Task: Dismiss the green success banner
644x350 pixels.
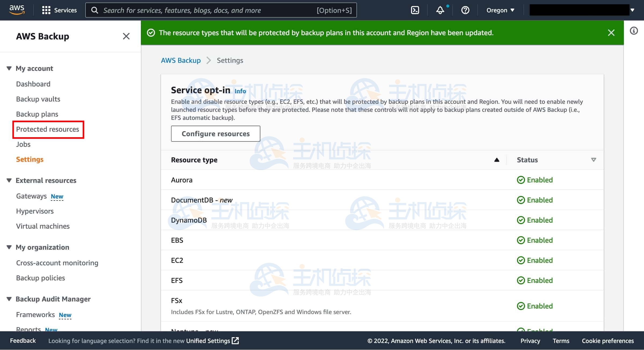Action: 611,33
